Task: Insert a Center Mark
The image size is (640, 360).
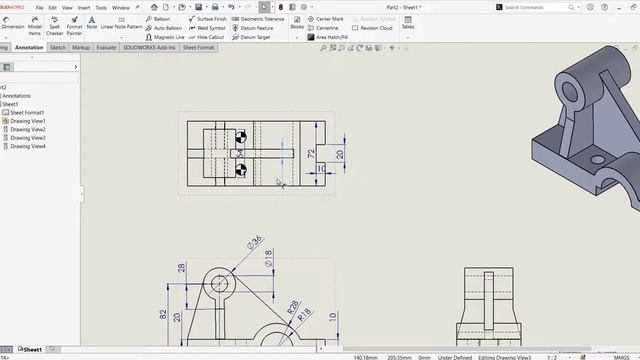Action: [326, 19]
